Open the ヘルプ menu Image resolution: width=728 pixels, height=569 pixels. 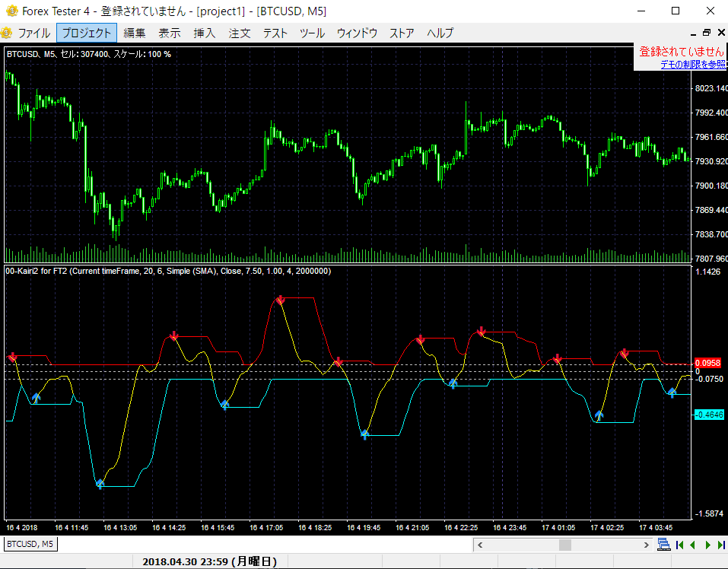coord(440,33)
